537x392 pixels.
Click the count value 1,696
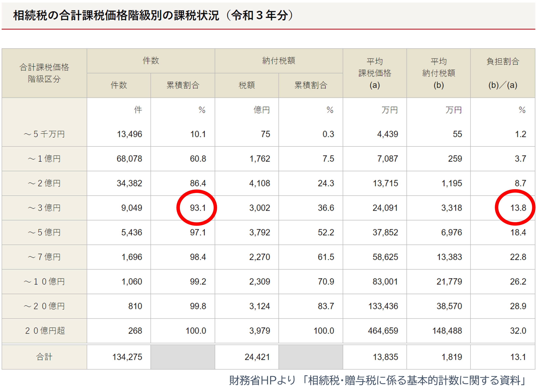[132, 257]
